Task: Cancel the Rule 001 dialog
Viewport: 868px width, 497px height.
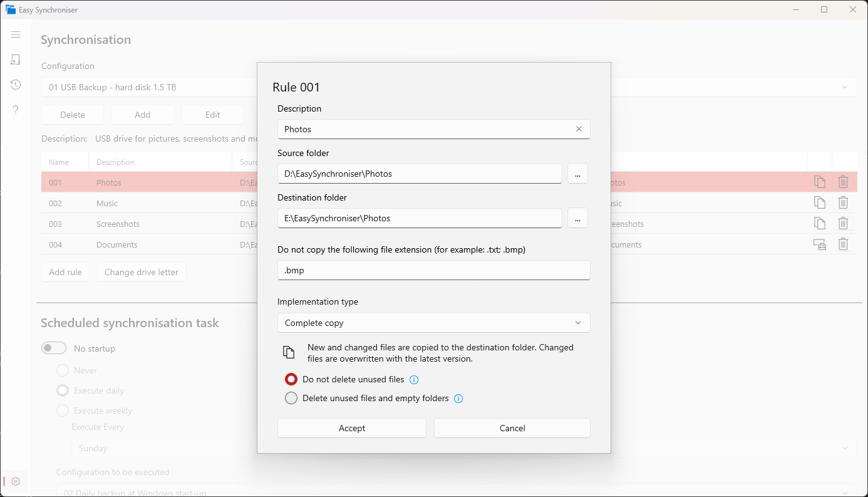Action: tap(512, 428)
